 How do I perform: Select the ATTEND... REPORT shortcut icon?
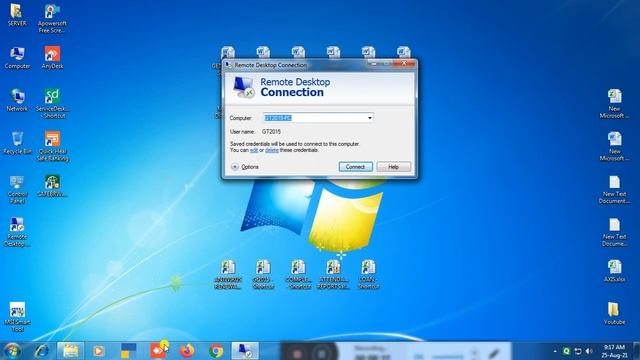point(333,274)
